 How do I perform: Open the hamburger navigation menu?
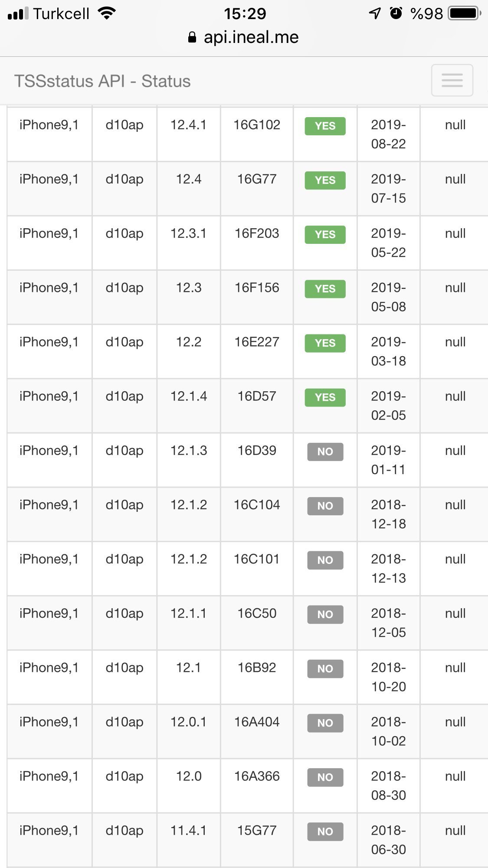[x=452, y=80]
